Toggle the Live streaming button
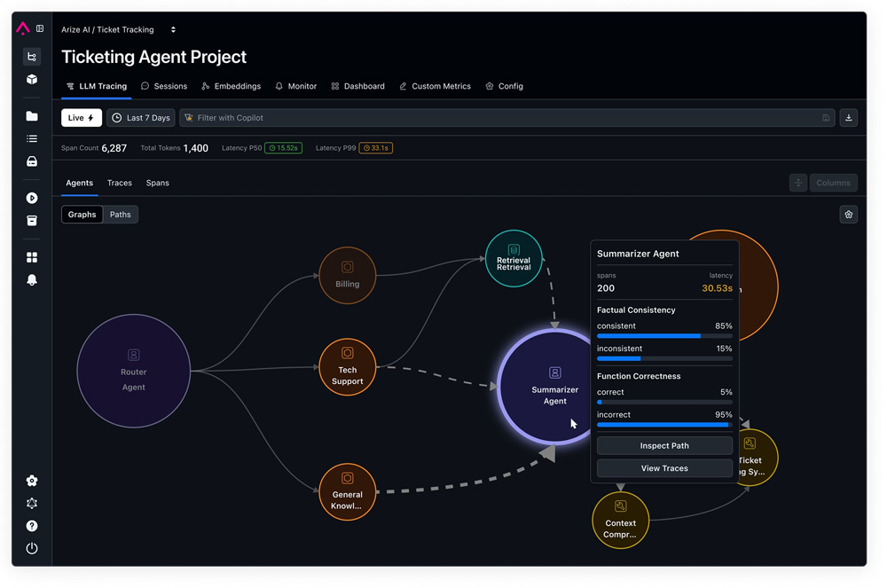This screenshot has height=588, width=887. [x=81, y=118]
